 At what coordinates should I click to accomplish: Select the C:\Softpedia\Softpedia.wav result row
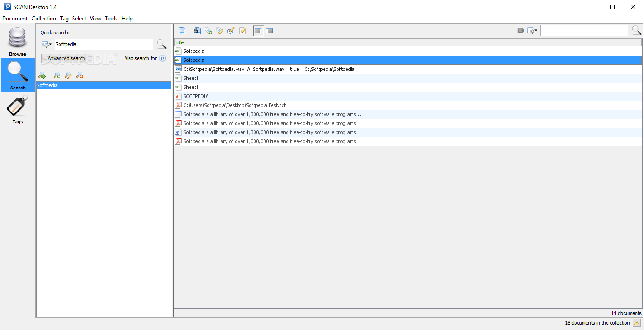(x=408, y=69)
